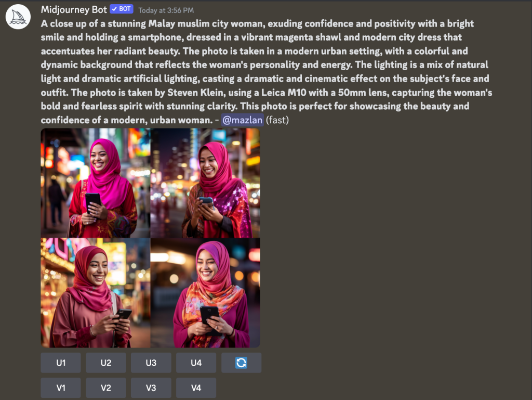Open the bottom-right image with floral scarf
The image size is (532, 400).
click(x=205, y=293)
